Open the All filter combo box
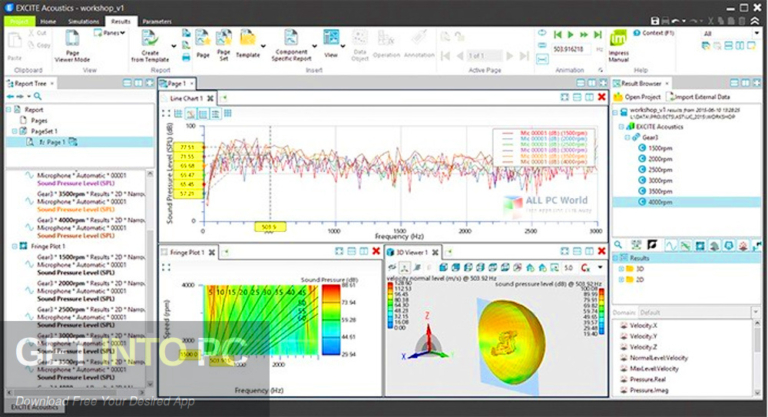768x417 pixels. click(732, 33)
